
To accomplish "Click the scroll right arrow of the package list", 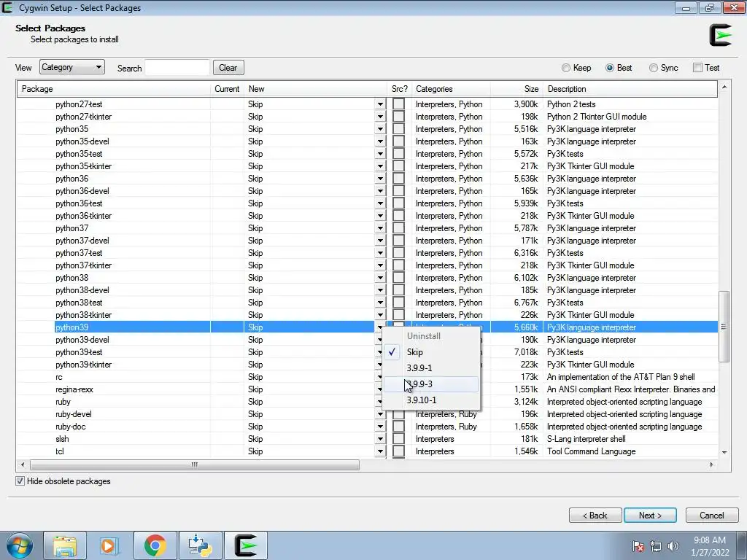I will [711, 464].
